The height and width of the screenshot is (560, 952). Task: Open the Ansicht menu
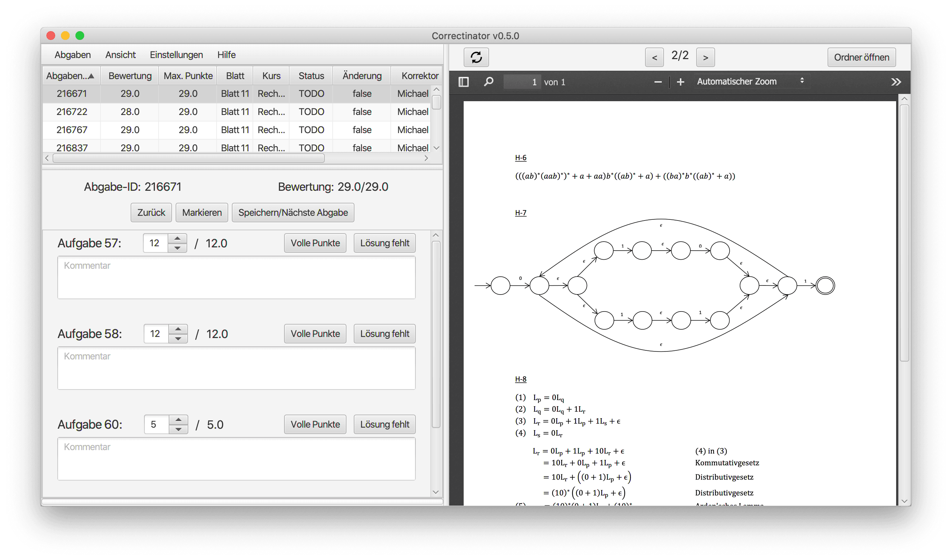120,55
